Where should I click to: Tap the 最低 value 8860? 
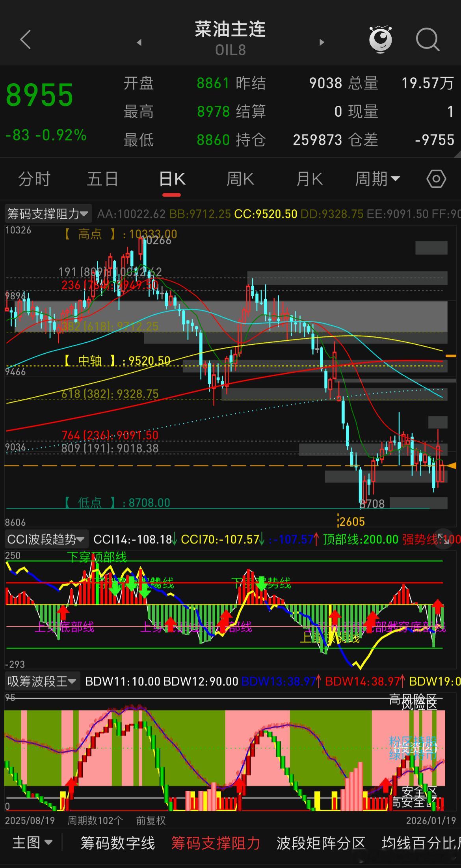[213, 140]
